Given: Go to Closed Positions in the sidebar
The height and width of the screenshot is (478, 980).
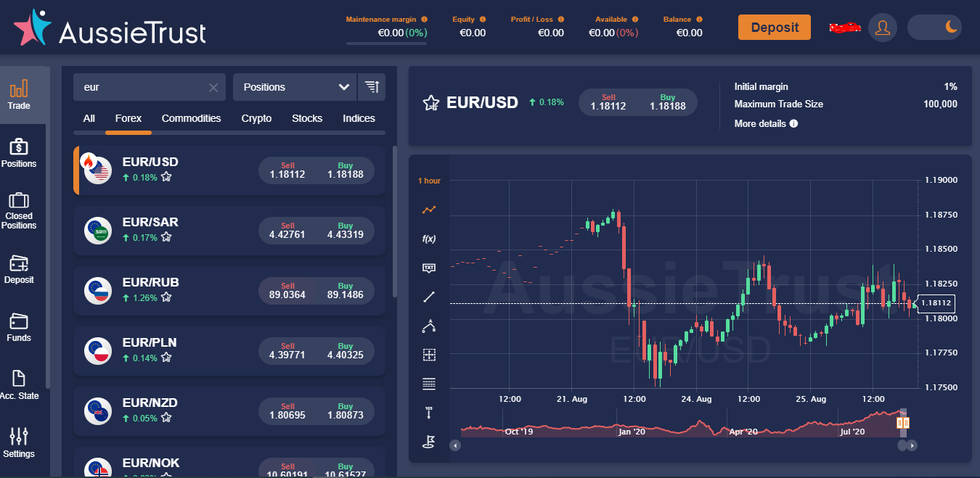Looking at the screenshot, I should click(x=19, y=211).
